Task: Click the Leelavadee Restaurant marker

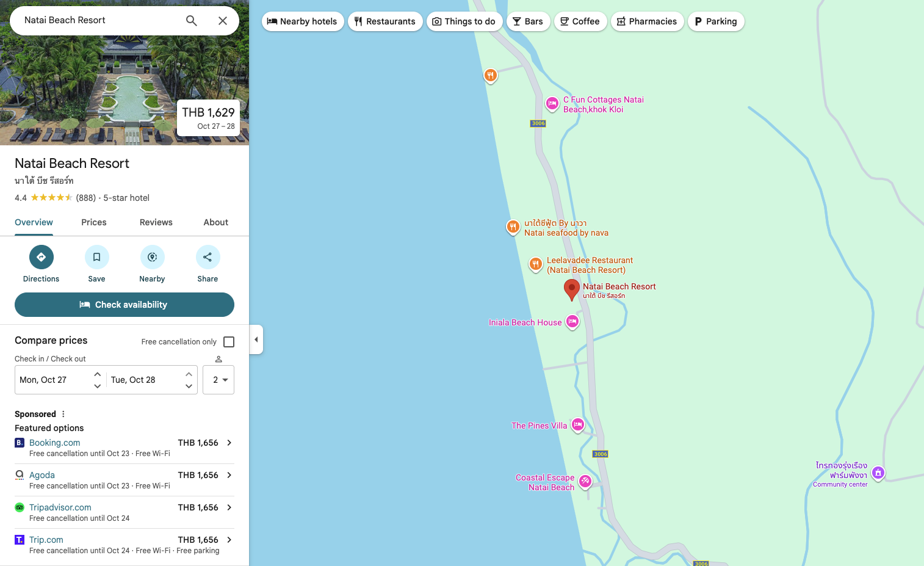Action: [x=535, y=264]
